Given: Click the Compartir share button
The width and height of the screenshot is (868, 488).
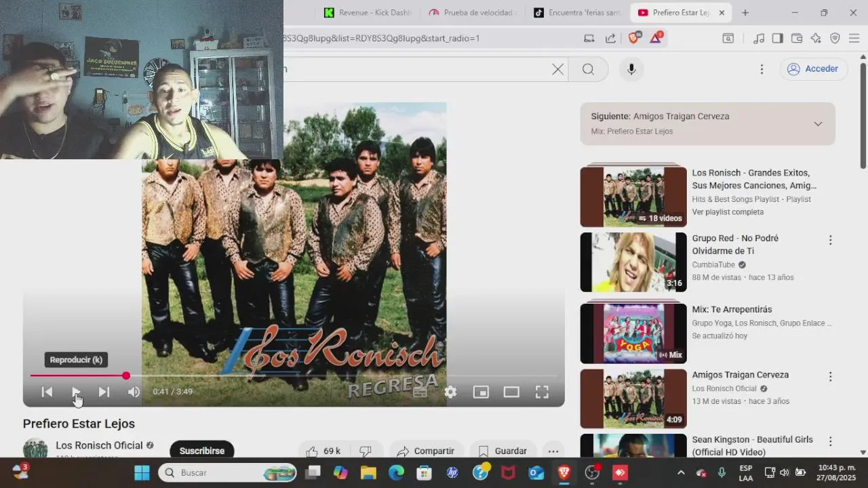Looking at the screenshot, I should point(426,451).
